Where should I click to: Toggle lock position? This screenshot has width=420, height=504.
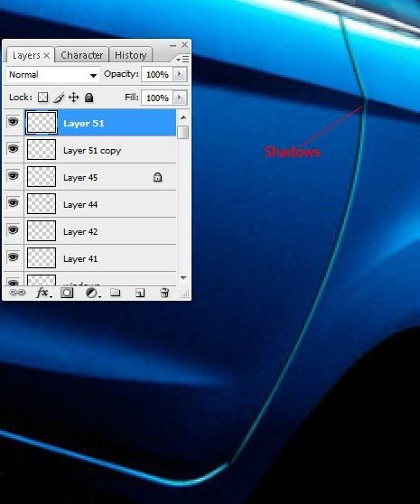point(73,97)
